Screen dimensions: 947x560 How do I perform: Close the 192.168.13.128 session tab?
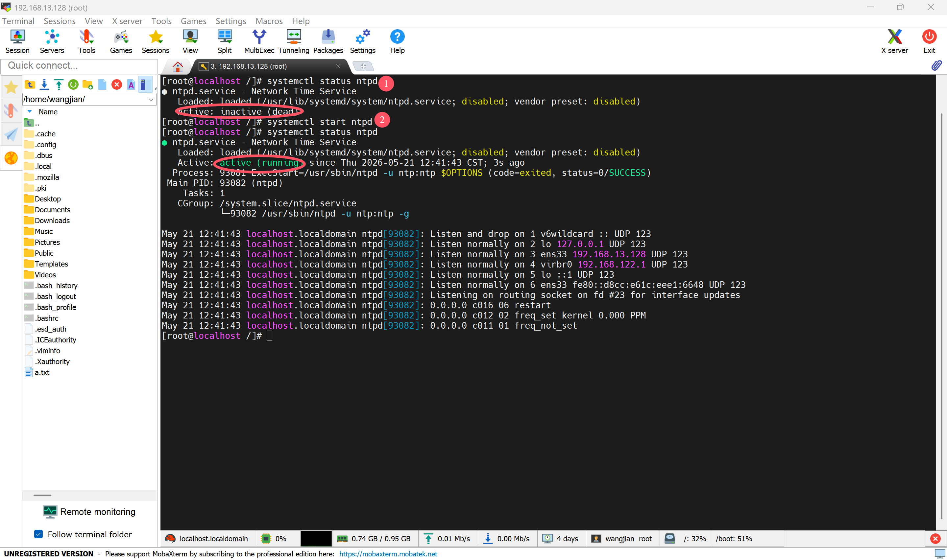[x=338, y=66]
